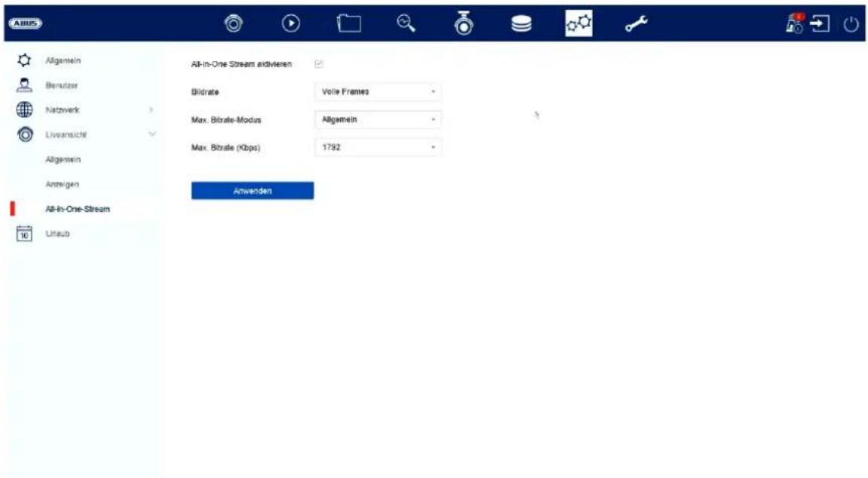The image size is (868, 478).
Task: Open the alarm notification icon
Action: coord(795,23)
